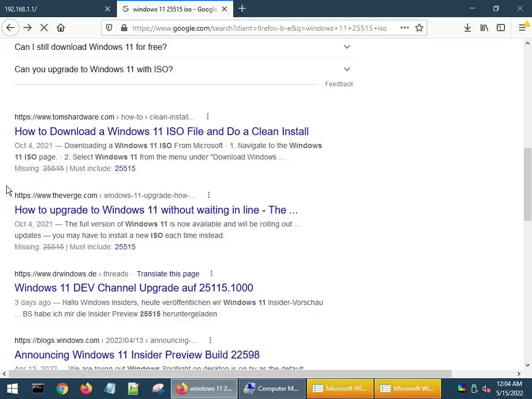This screenshot has width=532, height=399.
Task: Expand 'Can I still download Windows 11 for free?'
Action: [184, 47]
